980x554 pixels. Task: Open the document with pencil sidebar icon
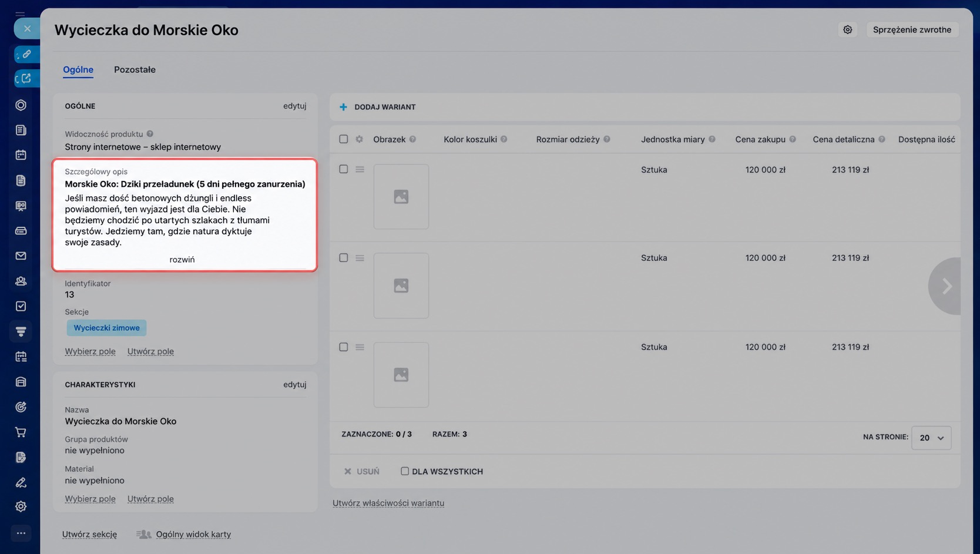[x=21, y=457]
